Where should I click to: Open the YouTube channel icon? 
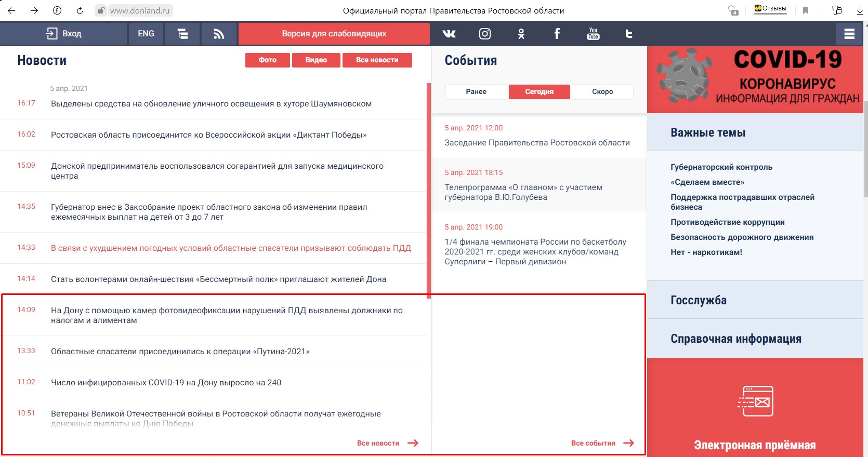(x=593, y=34)
